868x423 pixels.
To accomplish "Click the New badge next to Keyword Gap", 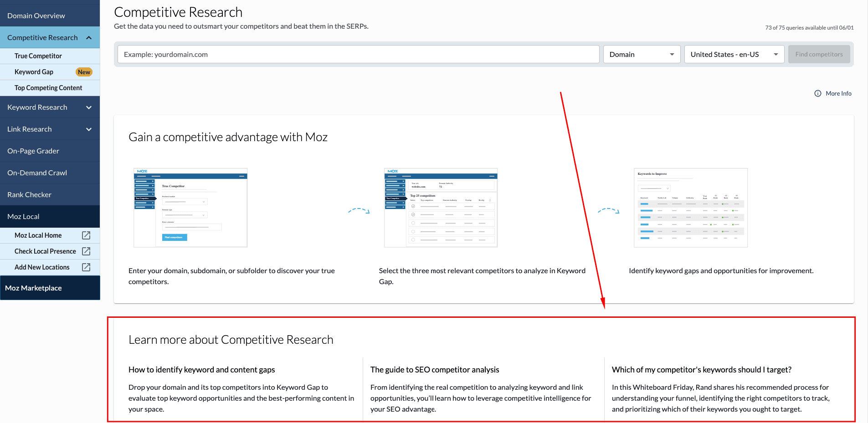I will click(x=84, y=72).
